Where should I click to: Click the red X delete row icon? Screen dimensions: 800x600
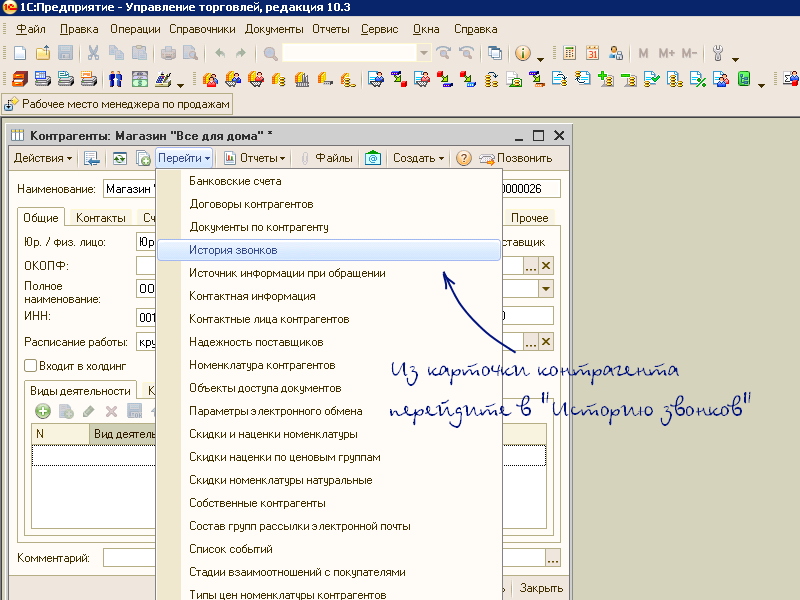pyautogui.click(x=111, y=411)
